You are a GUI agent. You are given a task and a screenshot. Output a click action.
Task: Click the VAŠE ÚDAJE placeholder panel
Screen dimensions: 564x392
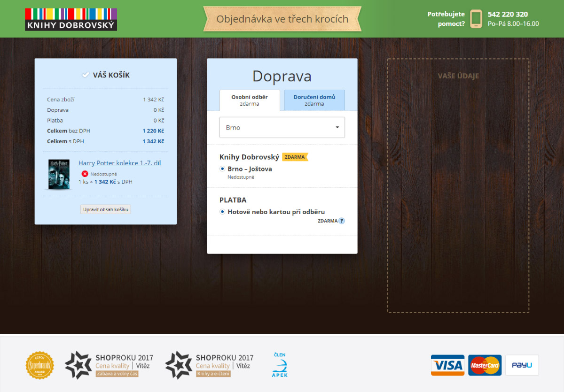(458, 185)
